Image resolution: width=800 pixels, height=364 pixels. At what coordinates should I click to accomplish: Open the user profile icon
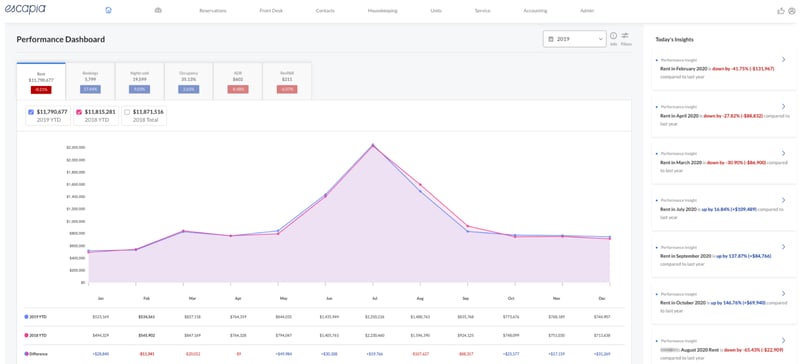point(791,11)
